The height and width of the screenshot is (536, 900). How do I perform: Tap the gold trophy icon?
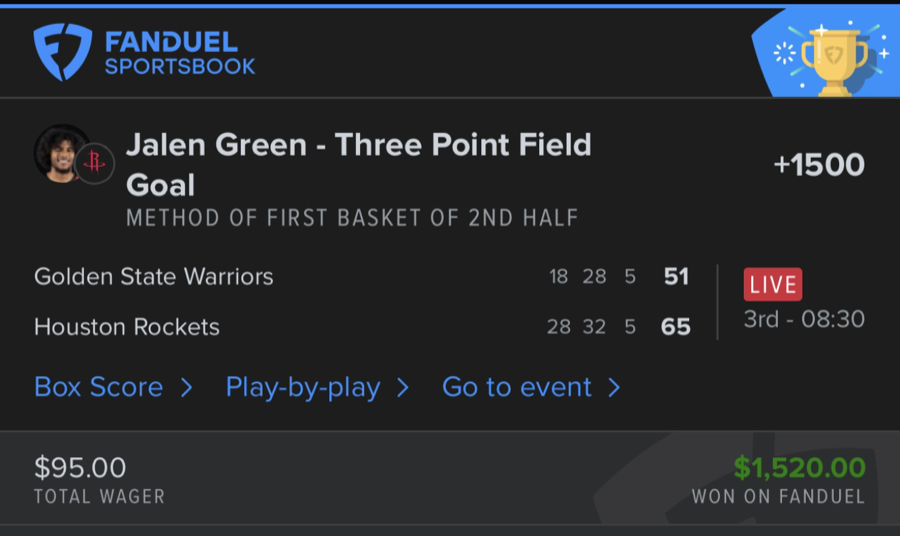832,60
